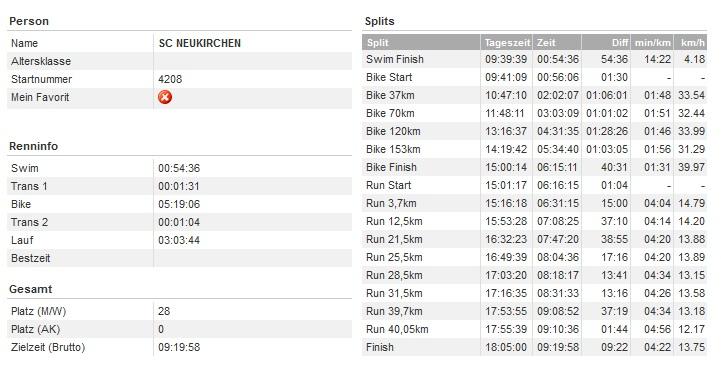Click the Run 21,5km split row
Image resolution: width=721 pixels, height=368 pixels.
coord(535,239)
